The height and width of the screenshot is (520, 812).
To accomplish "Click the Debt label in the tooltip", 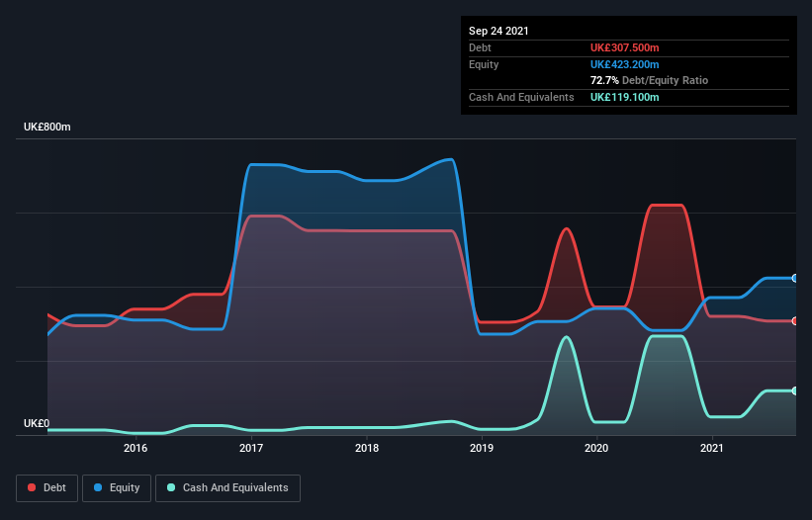I will [480, 47].
